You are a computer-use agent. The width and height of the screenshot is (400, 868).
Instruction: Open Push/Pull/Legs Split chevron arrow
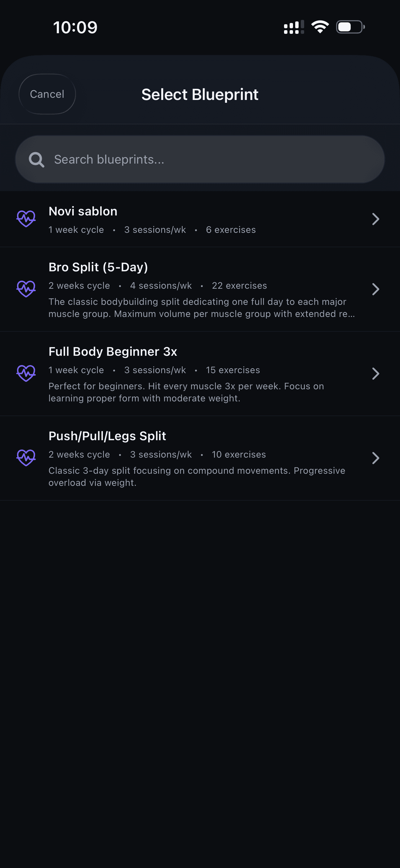376,458
